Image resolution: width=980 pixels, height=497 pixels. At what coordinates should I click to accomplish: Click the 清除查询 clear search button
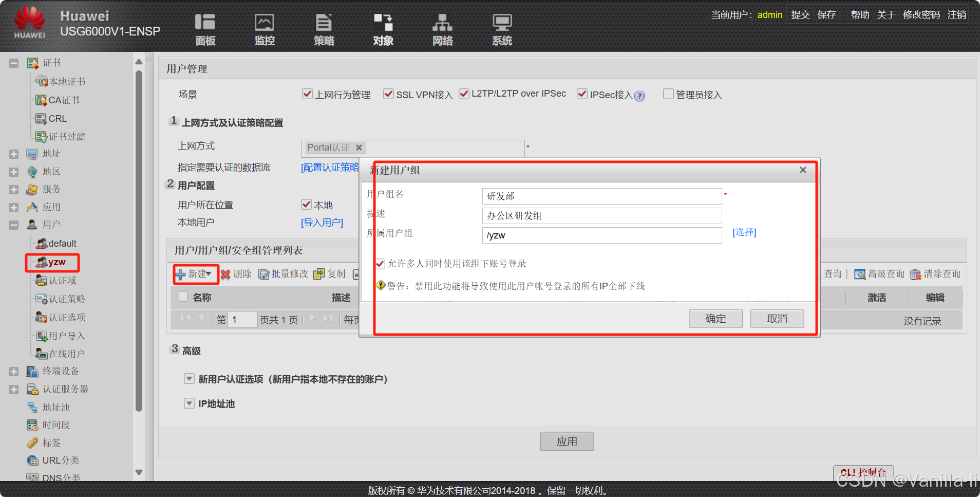tap(935, 274)
